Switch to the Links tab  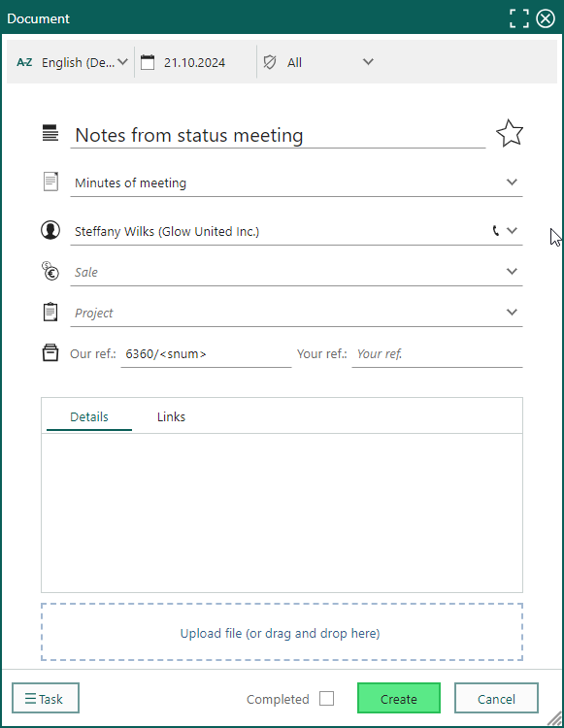(171, 417)
